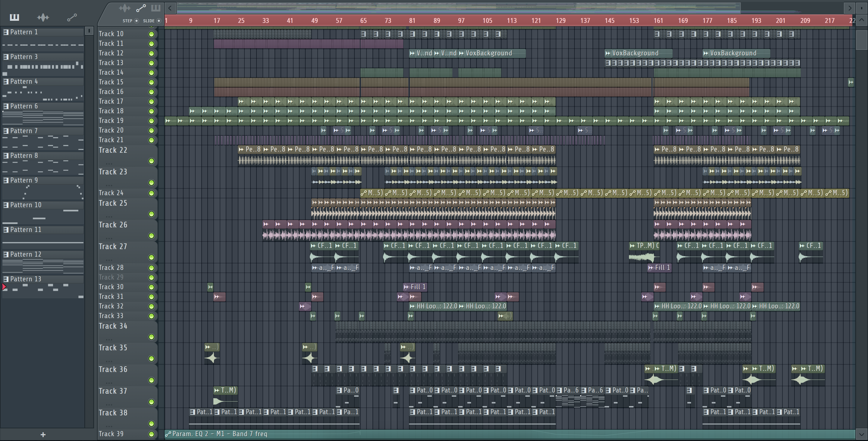Click the vertical track scrollbar thumb
868x441 pixels.
click(862, 40)
